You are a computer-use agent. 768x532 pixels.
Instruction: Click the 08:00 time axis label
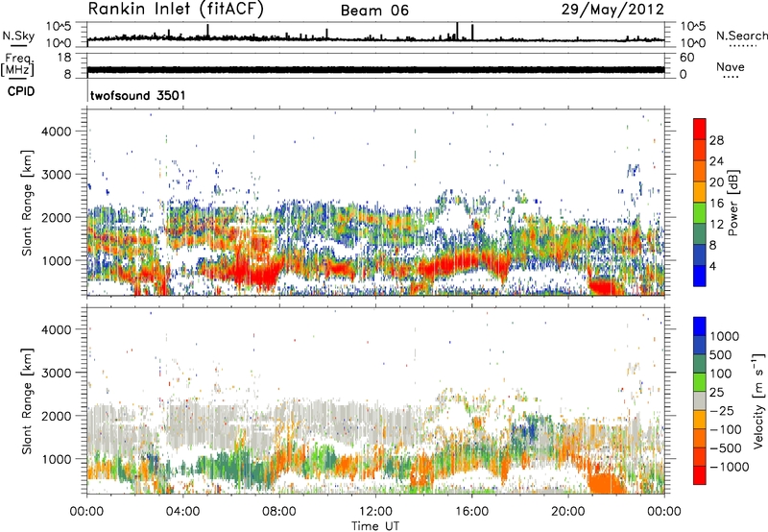click(279, 512)
